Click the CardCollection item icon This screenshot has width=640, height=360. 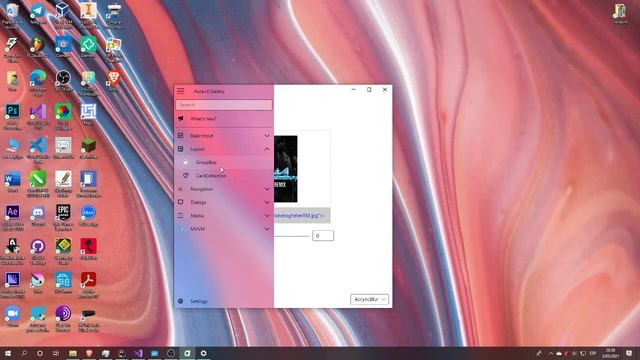click(x=186, y=176)
